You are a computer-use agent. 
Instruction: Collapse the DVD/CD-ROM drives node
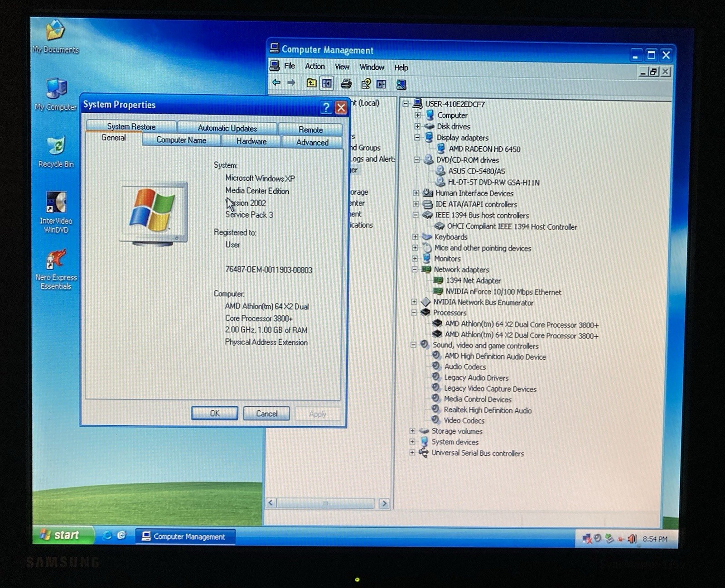click(417, 159)
